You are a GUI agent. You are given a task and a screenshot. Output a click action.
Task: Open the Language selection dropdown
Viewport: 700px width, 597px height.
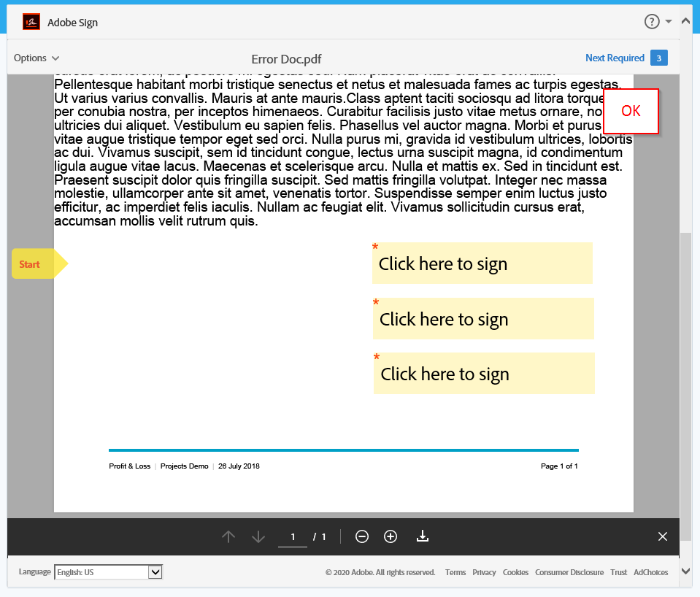(155, 571)
